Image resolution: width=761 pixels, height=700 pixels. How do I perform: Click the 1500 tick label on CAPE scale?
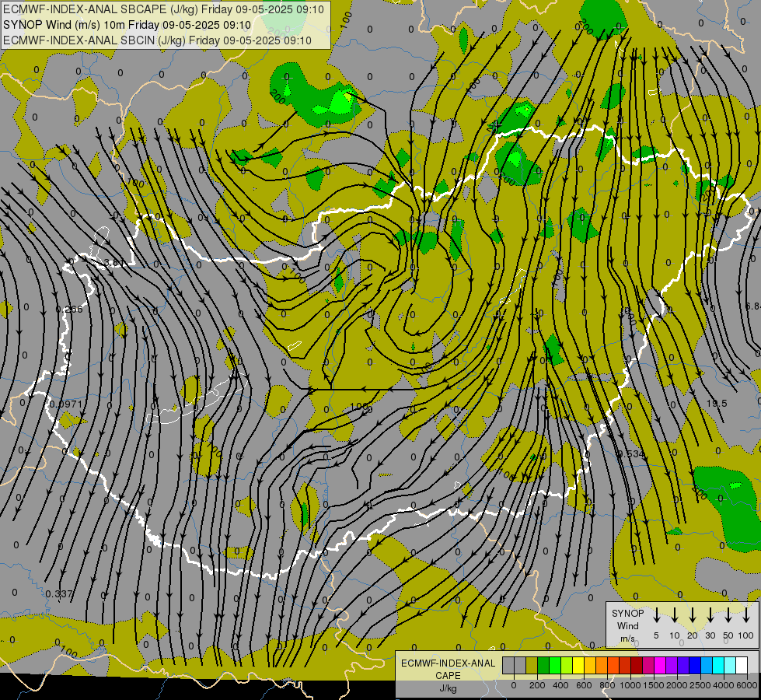654,685
